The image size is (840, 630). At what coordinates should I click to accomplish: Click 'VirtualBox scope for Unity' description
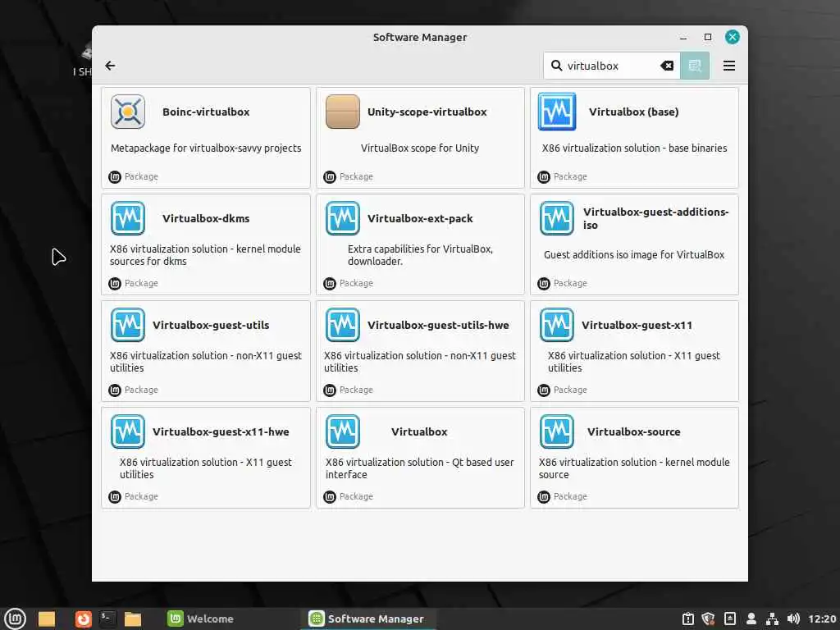[x=419, y=148]
